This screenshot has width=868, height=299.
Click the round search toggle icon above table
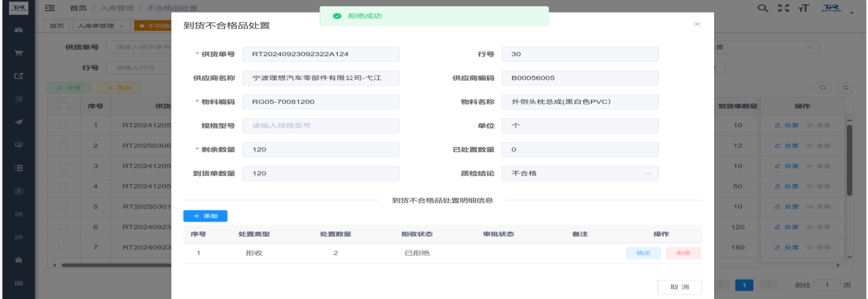(821, 88)
